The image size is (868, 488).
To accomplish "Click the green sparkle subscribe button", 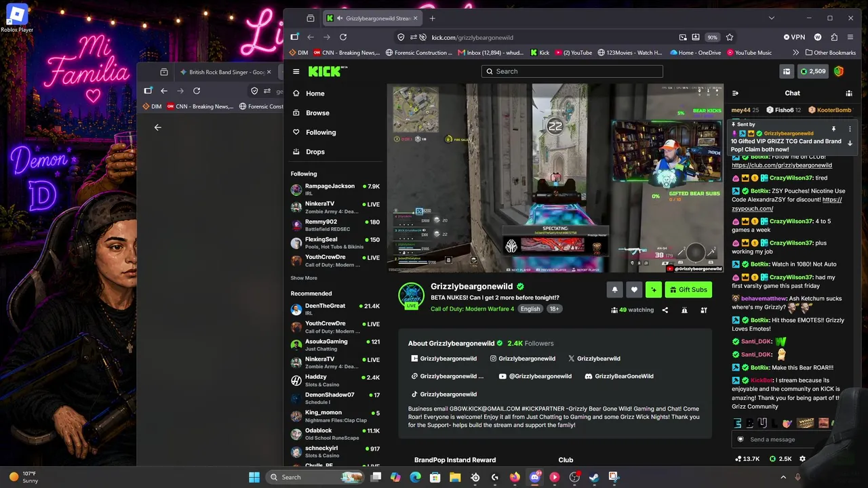I will pos(654,289).
